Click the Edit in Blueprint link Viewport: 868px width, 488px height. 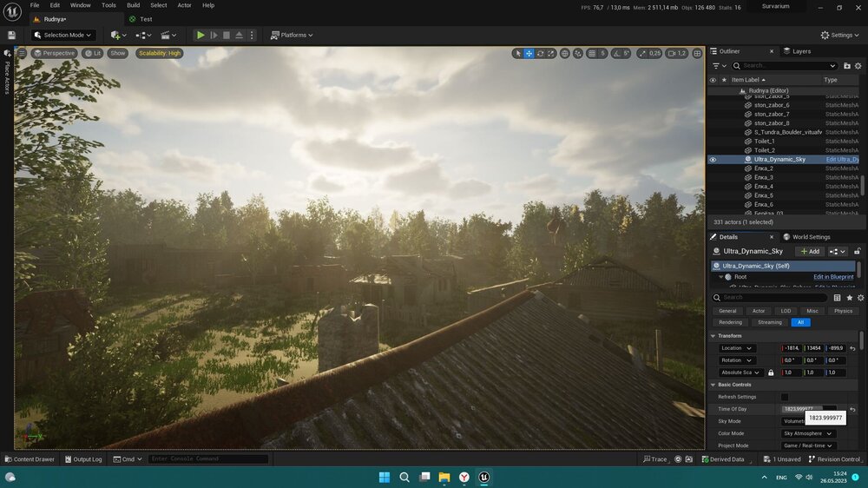coord(833,277)
